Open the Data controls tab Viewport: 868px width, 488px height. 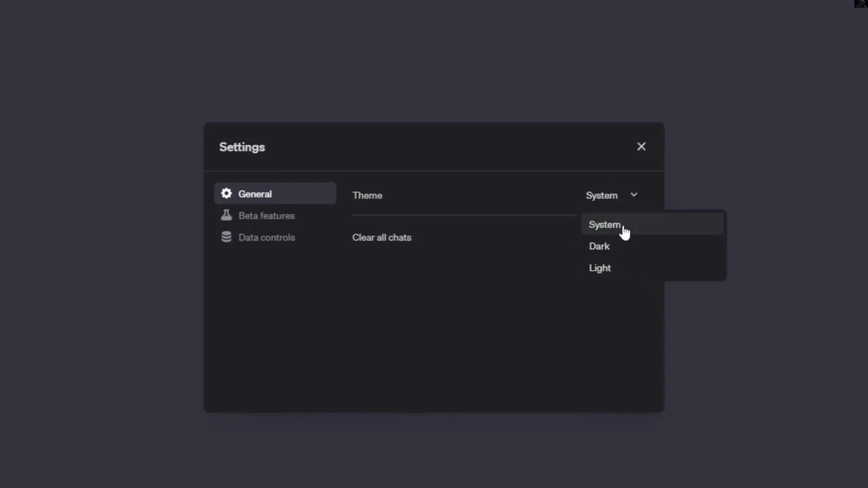(276, 237)
